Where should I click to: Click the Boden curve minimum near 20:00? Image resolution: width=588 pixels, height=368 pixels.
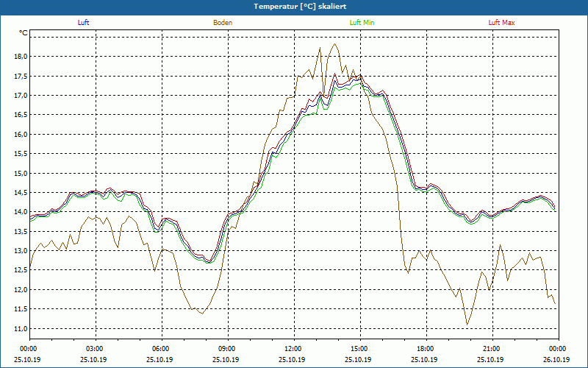click(467, 325)
